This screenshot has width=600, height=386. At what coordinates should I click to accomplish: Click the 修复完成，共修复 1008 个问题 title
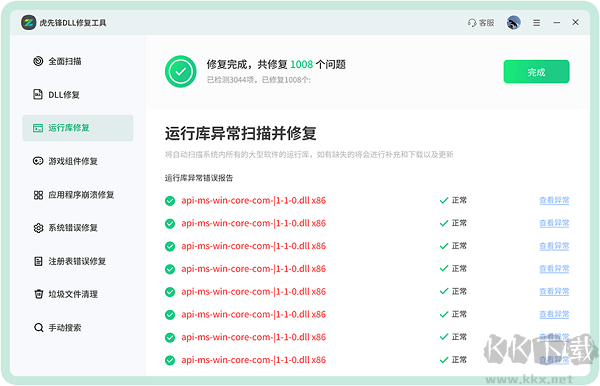point(276,64)
